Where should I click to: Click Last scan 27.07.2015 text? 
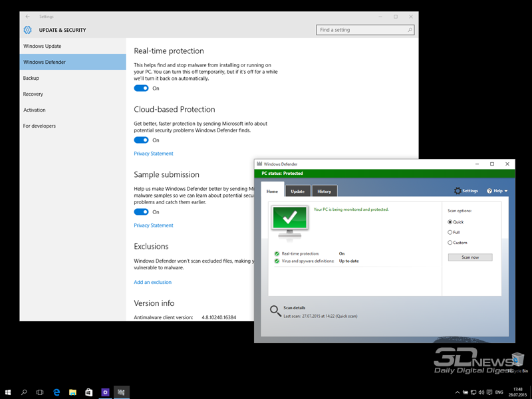point(321,317)
